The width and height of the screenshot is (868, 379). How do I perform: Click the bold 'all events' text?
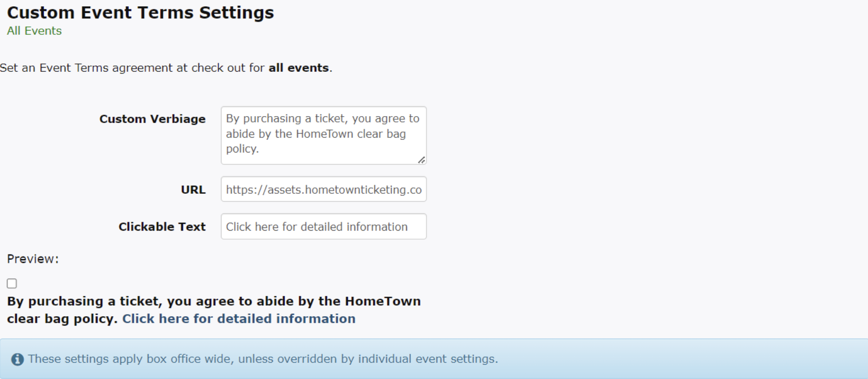298,68
